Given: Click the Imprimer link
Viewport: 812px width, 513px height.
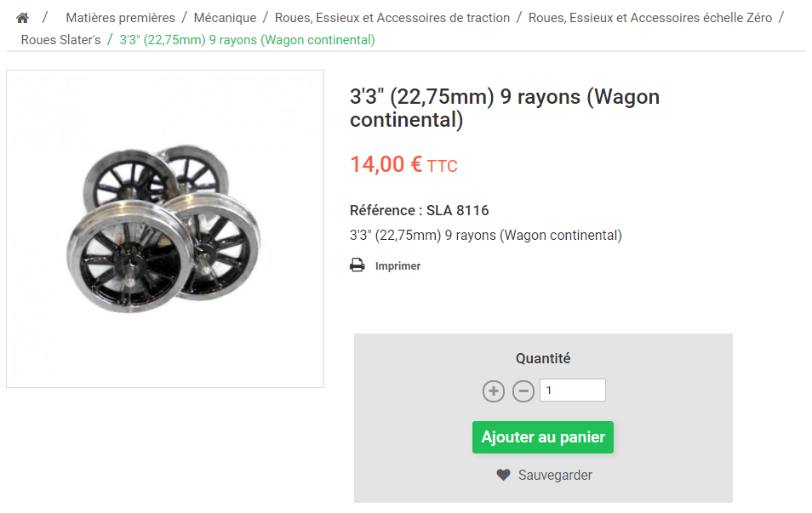Looking at the screenshot, I should click(397, 266).
